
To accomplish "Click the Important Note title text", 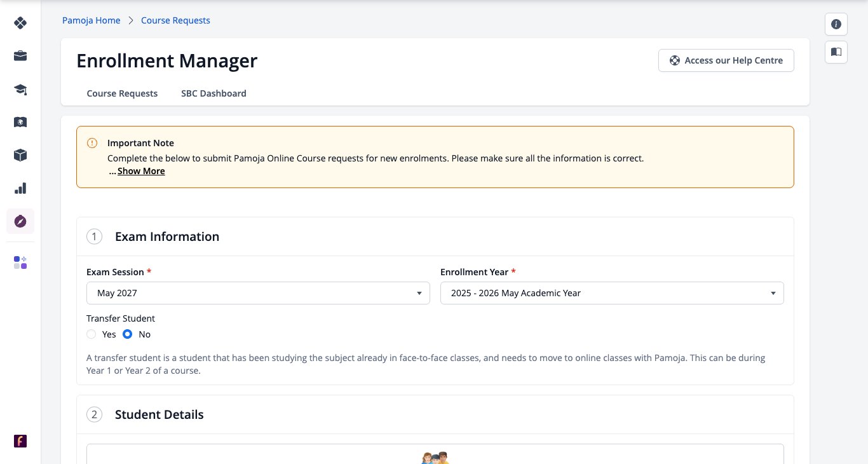I will click(140, 143).
